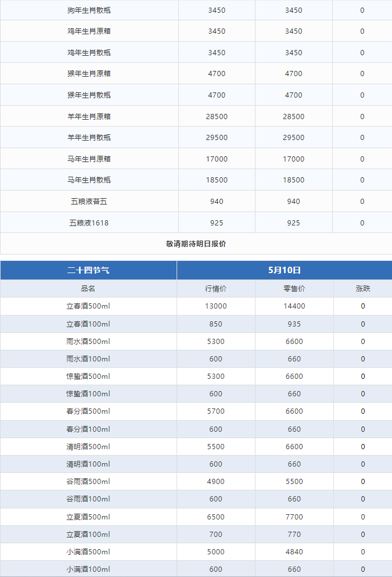Select the 羊年生肖原箱 name cell
The image size is (392, 577).
89,117
